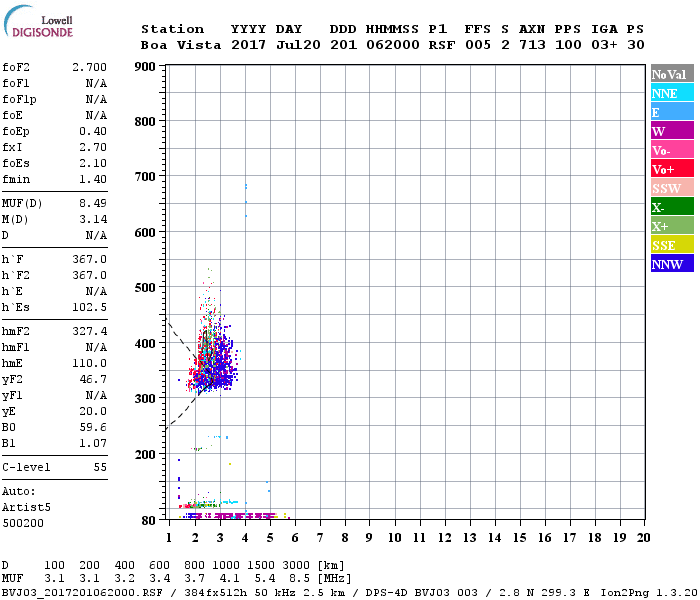Click the B0 value 59.6
The image size is (700, 600).
click(x=93, y=428)
